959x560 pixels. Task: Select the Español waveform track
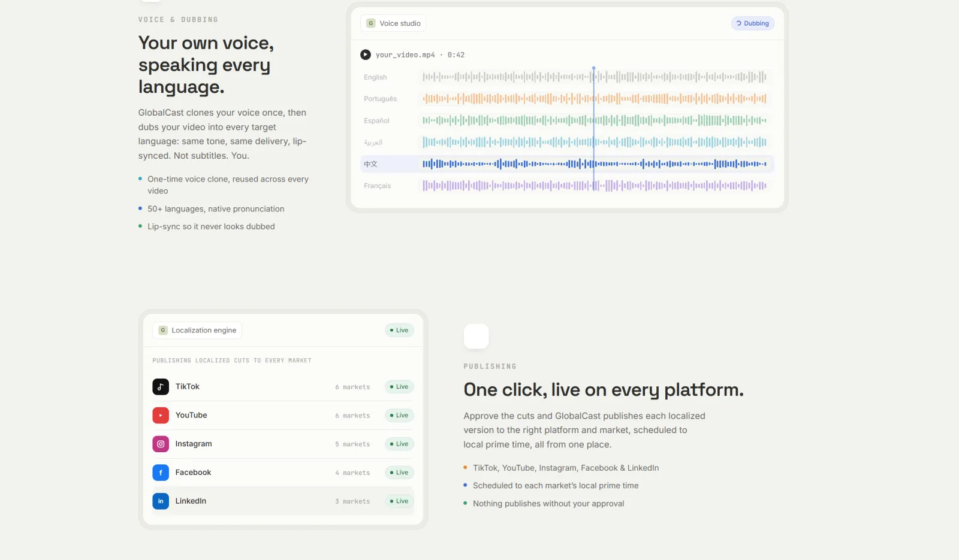click(594, 120)
